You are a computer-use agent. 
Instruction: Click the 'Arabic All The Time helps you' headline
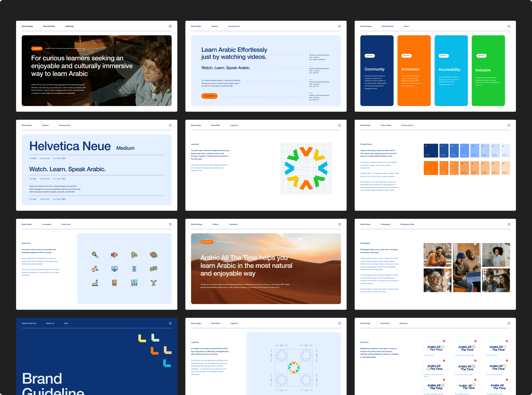[x=246, y=265]
